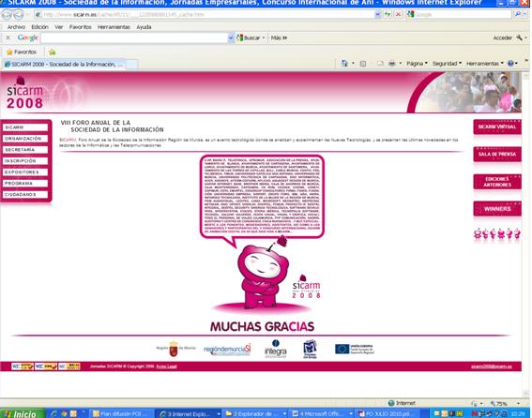
Task: Click the red Stop loading icon
Action: [x=398, y=14]
